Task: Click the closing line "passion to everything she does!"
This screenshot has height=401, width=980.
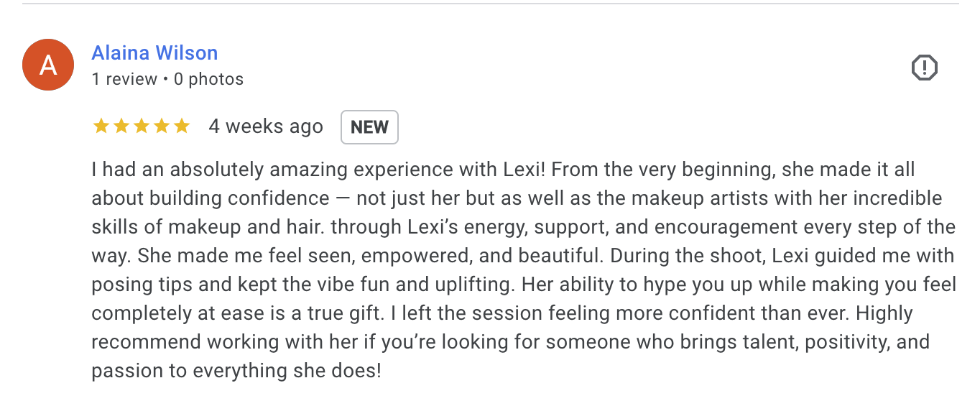Action: click(x=236, y=371)
